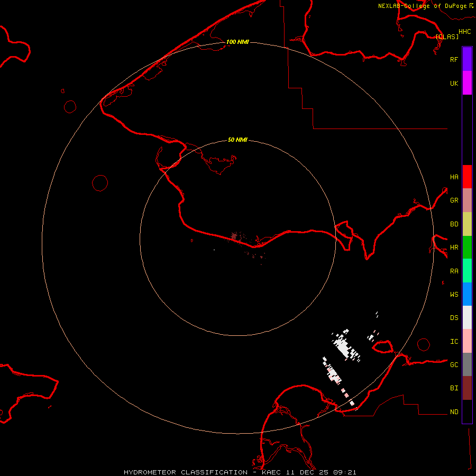Click the 100 NMI range ring label
Screen dimensions: 476x476
coord(237,42)
